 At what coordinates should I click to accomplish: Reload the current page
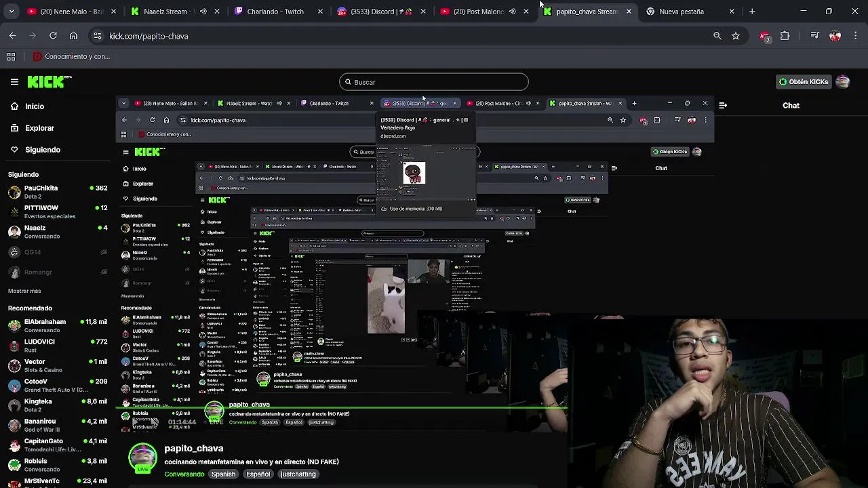(x=53, y=36)
